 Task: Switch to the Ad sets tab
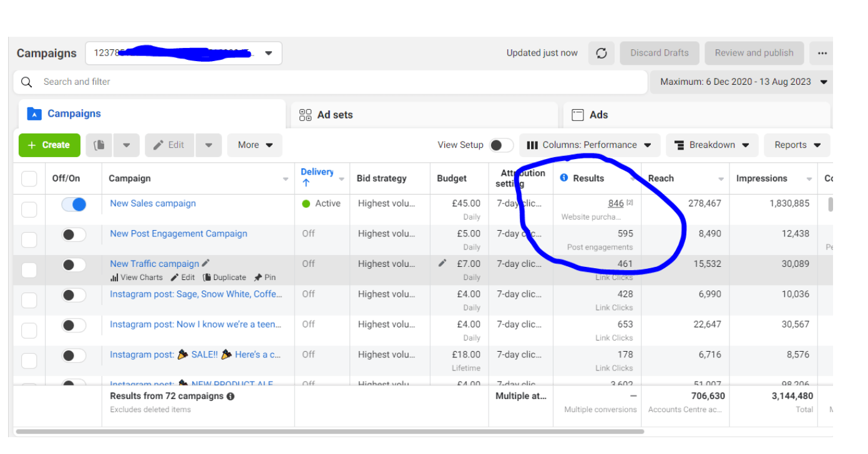tap(334, 115)
